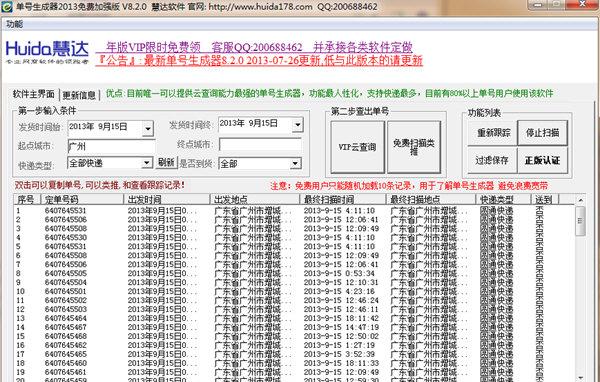Screen dimensions: 600x382
Task: Click the app icon in the title bar
Action: pos(7,7)
